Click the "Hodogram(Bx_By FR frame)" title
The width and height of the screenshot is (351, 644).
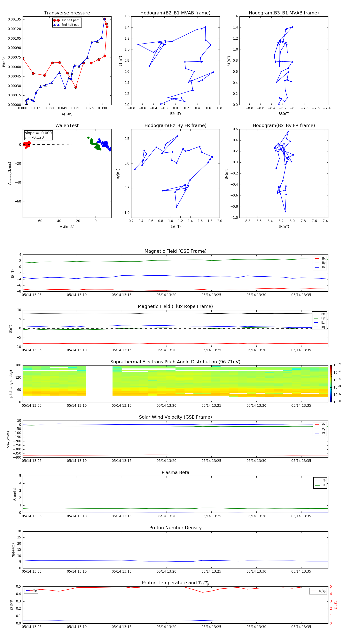click(x=284, y=125)
